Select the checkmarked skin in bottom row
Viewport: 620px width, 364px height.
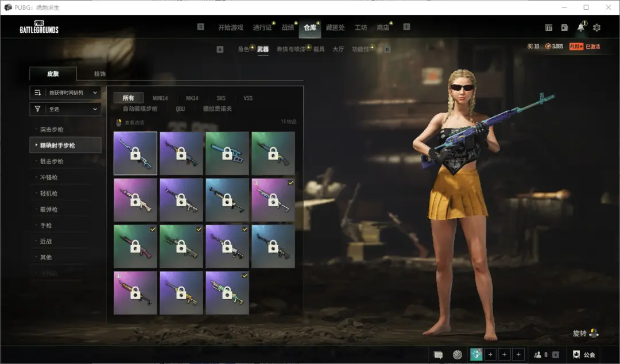[227, 293]
